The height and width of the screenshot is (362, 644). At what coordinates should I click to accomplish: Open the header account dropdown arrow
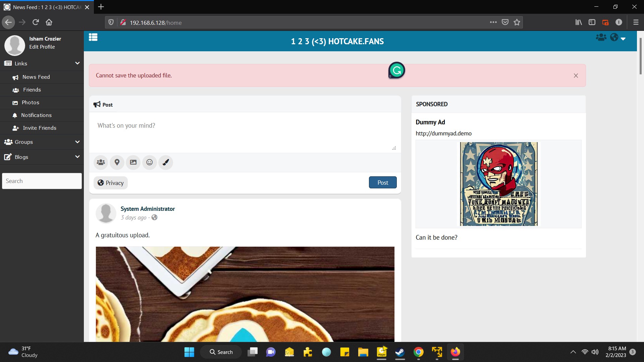623,39
